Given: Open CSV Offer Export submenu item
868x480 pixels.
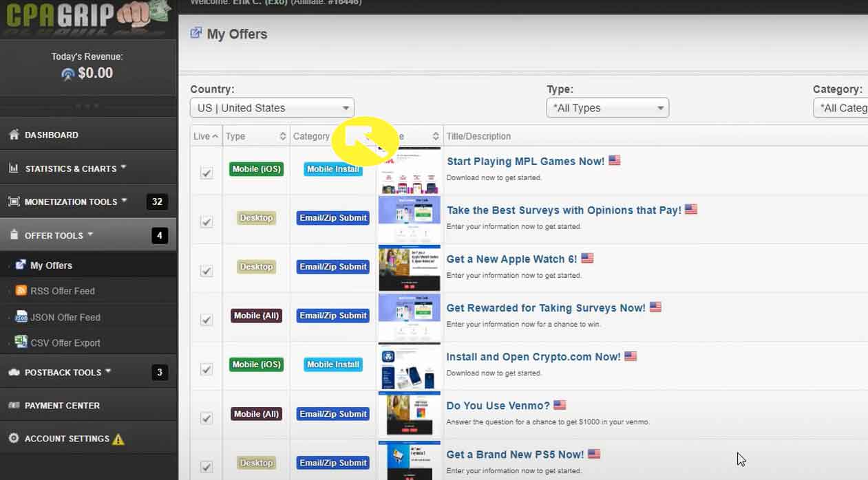Looking at the screenshot, I should pos(88,342).
